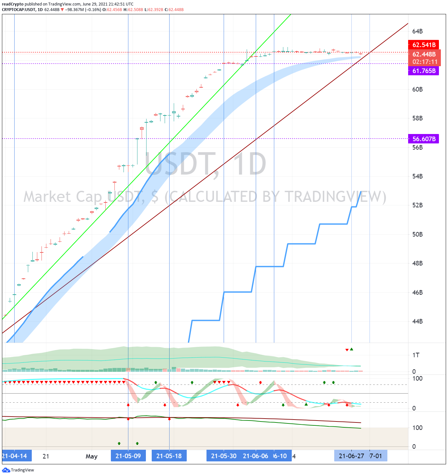Click the 60B price axis label

pos(418,89)
